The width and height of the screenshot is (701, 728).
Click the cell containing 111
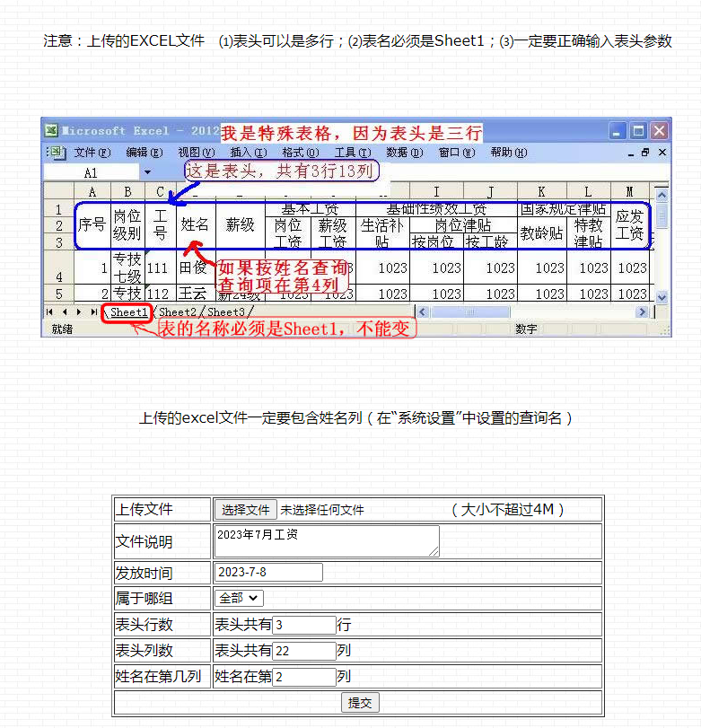click(x=160, y=268)
